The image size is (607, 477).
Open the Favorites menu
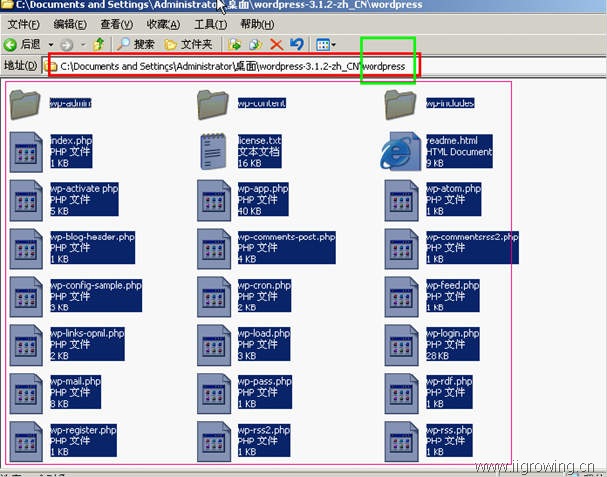click(x=163, y=24)
